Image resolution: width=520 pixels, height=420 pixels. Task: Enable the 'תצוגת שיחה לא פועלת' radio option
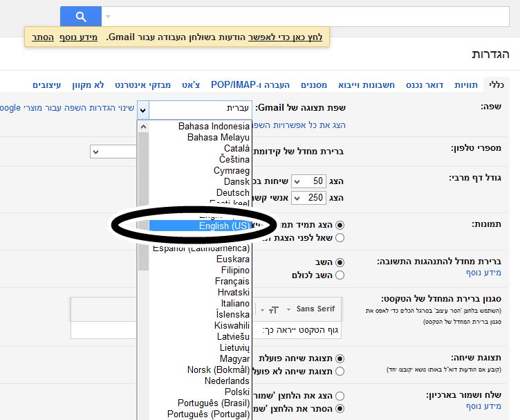point(340,371)
